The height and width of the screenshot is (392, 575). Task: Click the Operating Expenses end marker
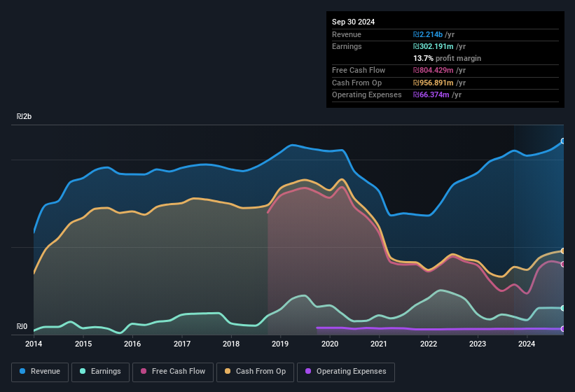[563, 329]
